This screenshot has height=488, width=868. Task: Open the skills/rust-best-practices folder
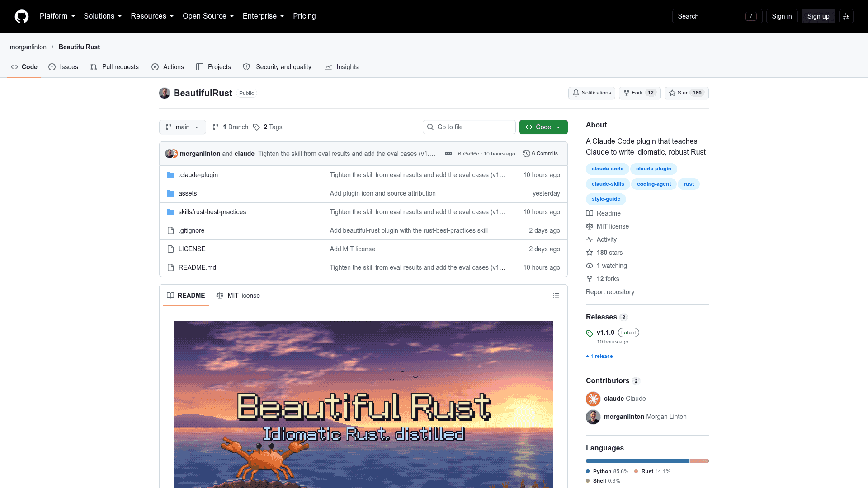(x=212, y=212)
